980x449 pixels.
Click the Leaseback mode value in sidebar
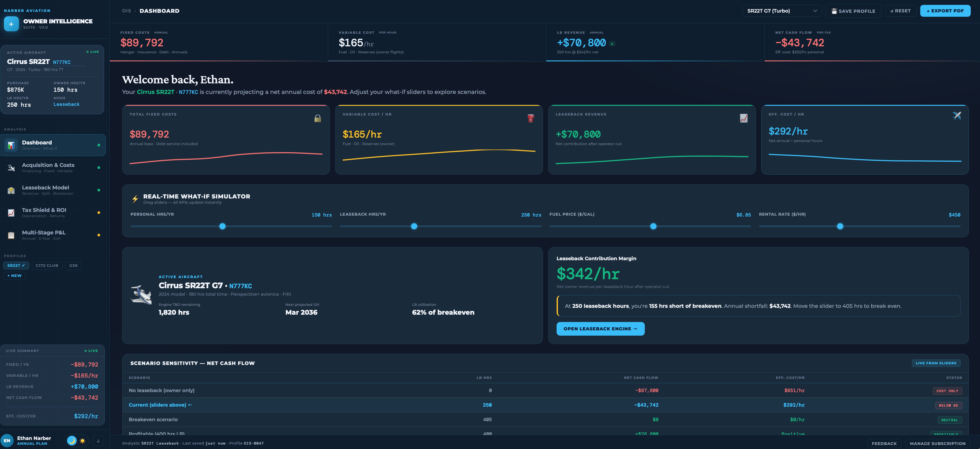click(67, 104)
